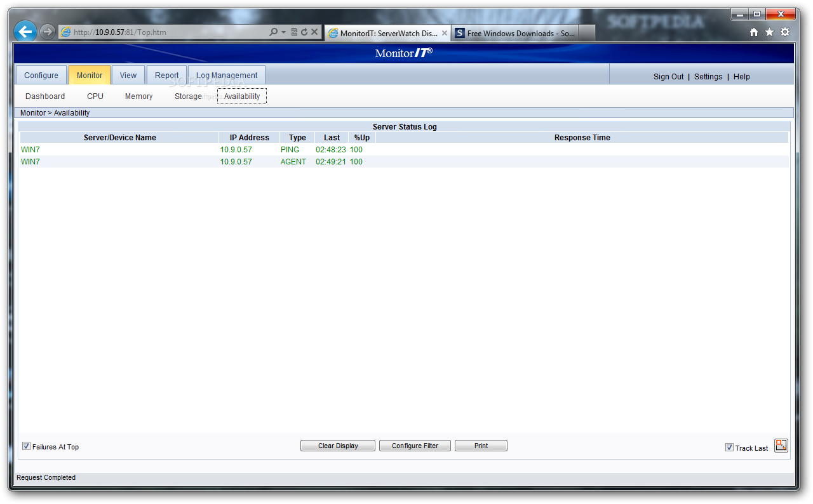Click the Type column header
The width and height of the screenshot is (813, 504).
(x=297, y=137)
